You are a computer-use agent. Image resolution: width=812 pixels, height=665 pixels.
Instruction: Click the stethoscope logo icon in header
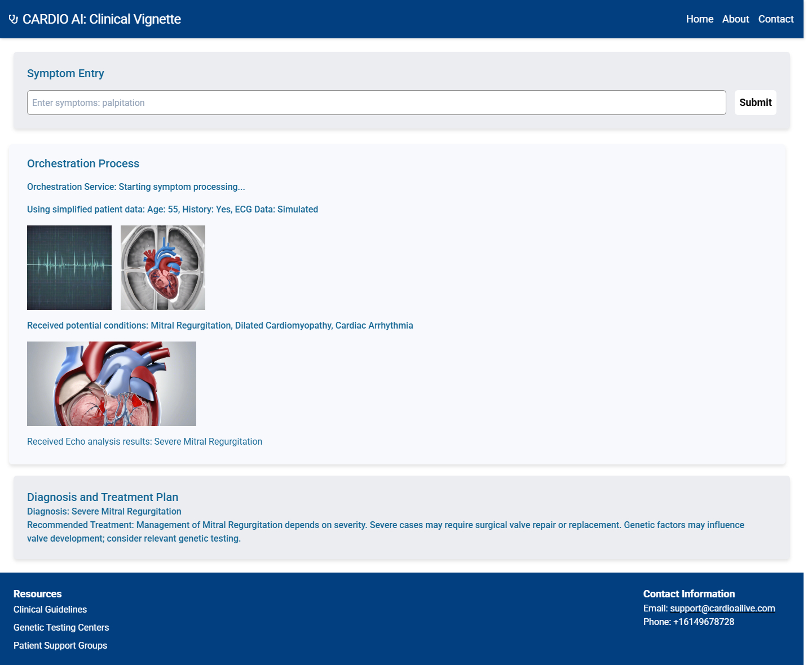[x=14, y=19]
